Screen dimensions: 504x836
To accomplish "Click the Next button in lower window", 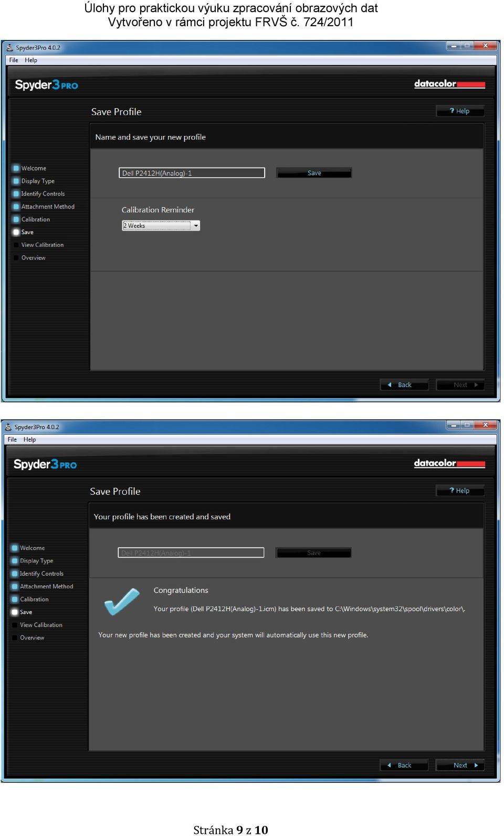I will (x=460, y=765).
